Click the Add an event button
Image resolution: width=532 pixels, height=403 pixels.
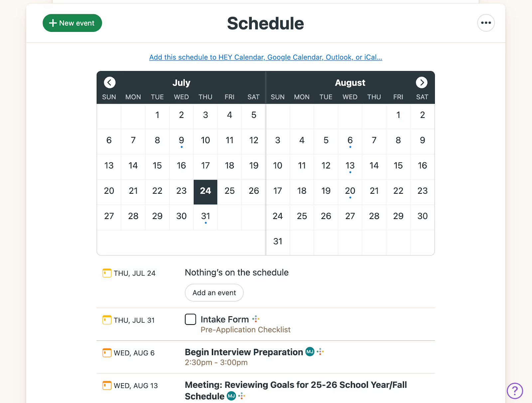(214, 293)
